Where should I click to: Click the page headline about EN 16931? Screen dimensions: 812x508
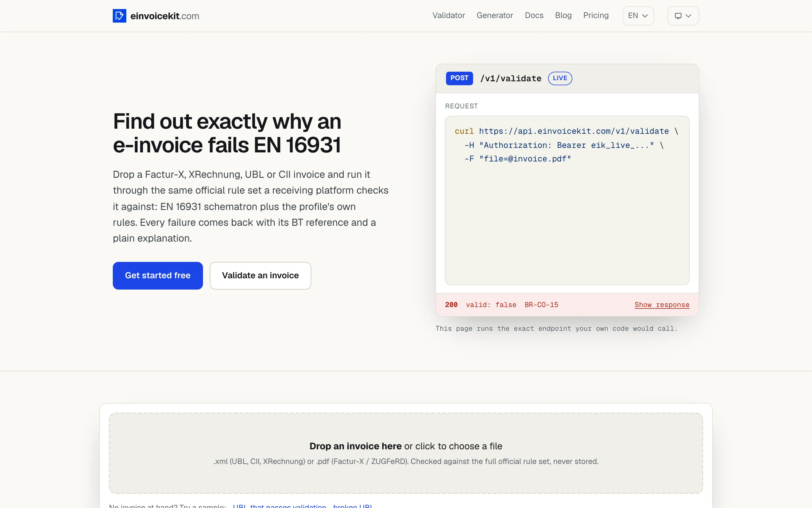pos(227,133)
